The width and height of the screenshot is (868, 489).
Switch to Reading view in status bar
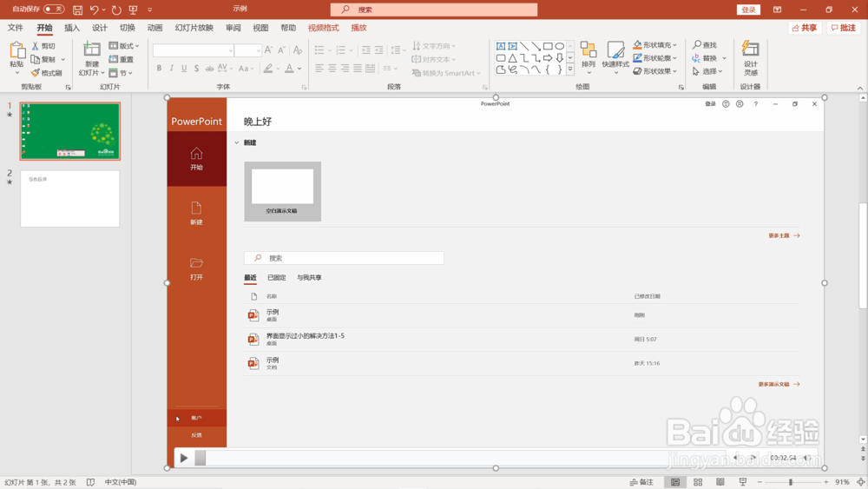pyautogui.click(x=720, y=482)
